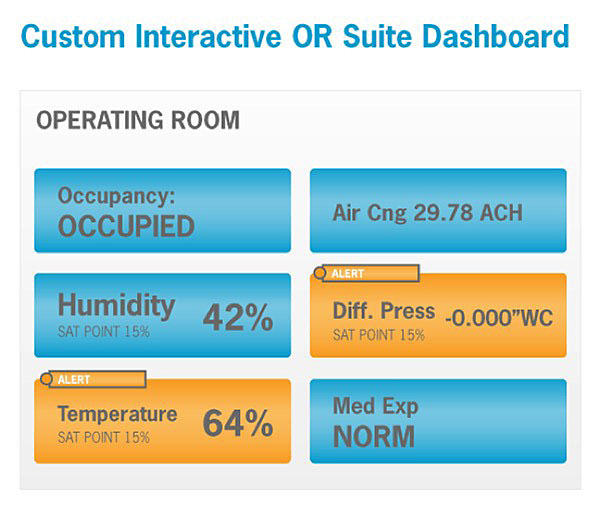
Task: Select the Humidity tile label
Action: click(x=116, y=305)
